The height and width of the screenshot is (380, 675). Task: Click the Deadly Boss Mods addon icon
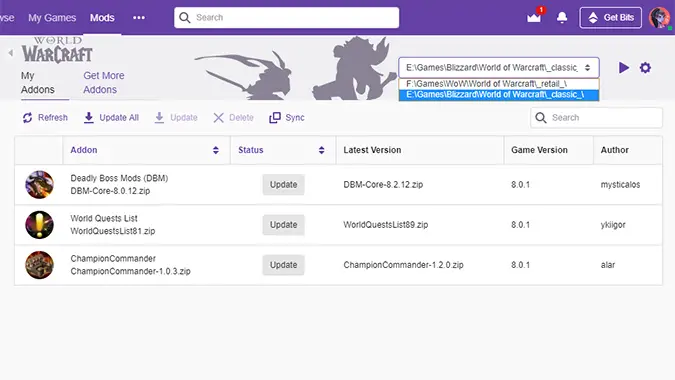click(x=39, y=185)
